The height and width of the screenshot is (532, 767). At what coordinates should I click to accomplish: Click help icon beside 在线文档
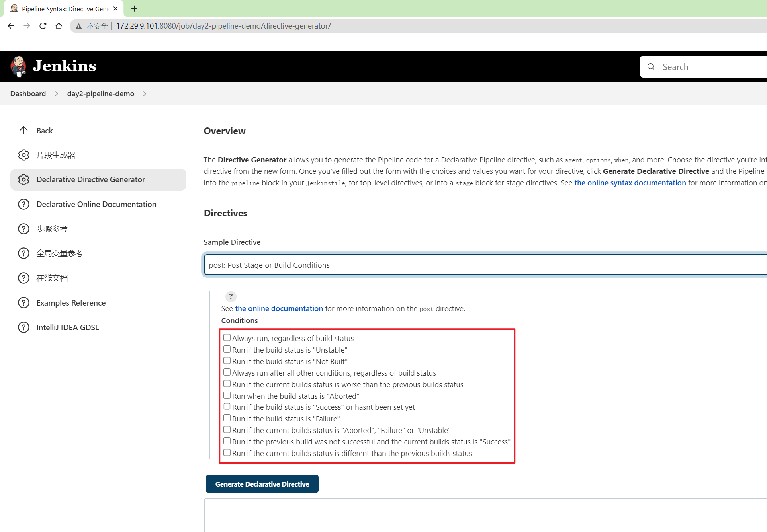coord(23,278)
